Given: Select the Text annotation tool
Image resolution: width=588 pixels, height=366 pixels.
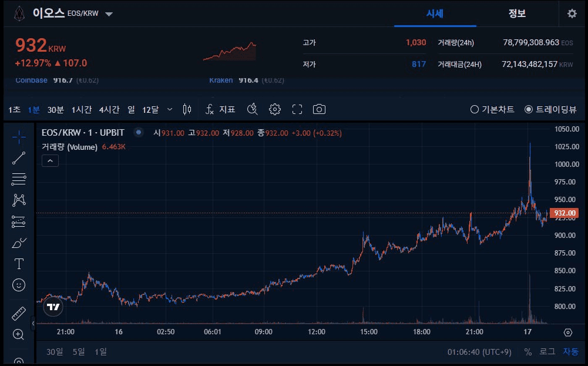Looking at the screenshot, I should coord(19,264).
